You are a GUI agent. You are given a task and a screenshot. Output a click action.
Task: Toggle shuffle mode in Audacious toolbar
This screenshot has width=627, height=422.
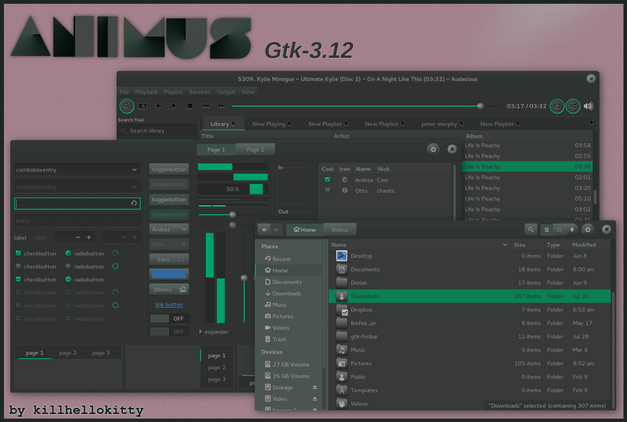pos(573,106)
